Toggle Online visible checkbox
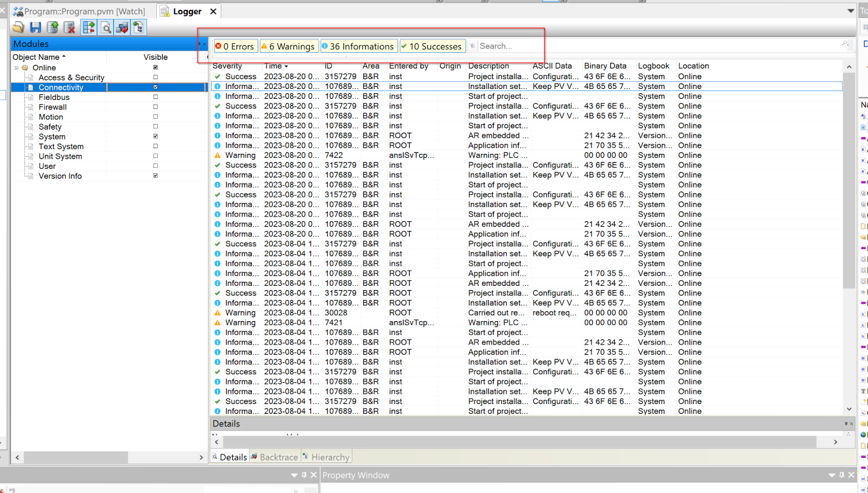The width and height of the screenshot is (868, 493). 156,68
